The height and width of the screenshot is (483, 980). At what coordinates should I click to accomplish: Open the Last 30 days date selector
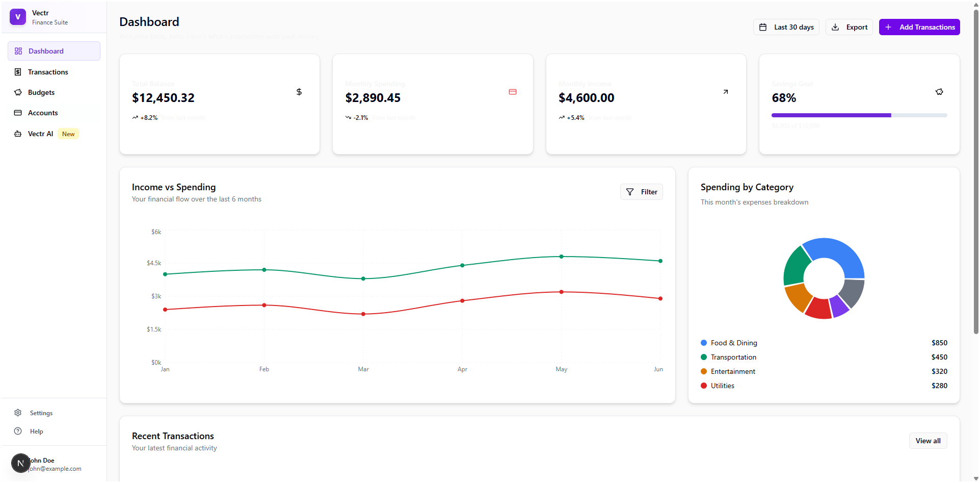click(786, 27)
